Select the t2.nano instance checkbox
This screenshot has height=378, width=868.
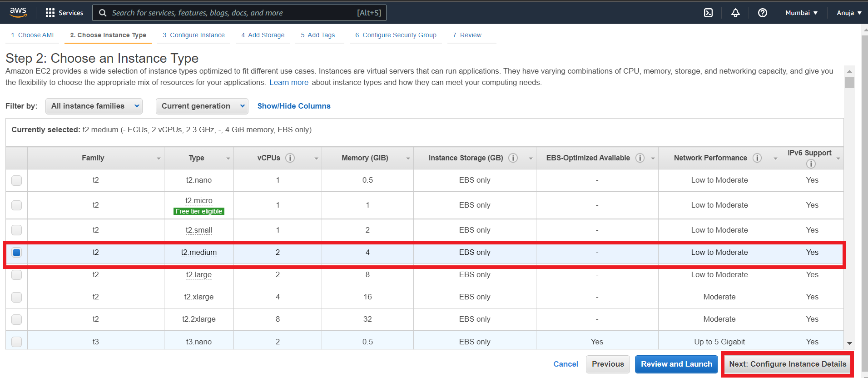pos(16,180)
